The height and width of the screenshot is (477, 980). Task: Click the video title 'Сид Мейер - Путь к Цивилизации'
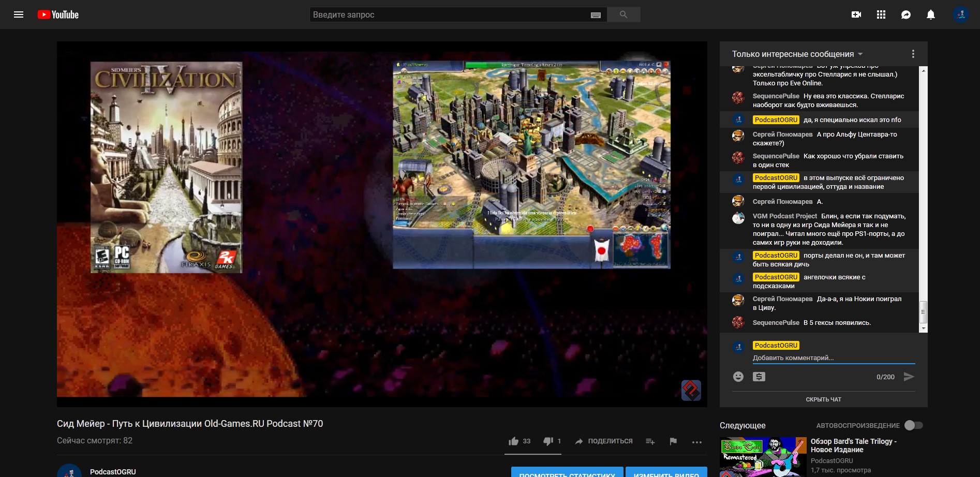[x=190, y=424]
